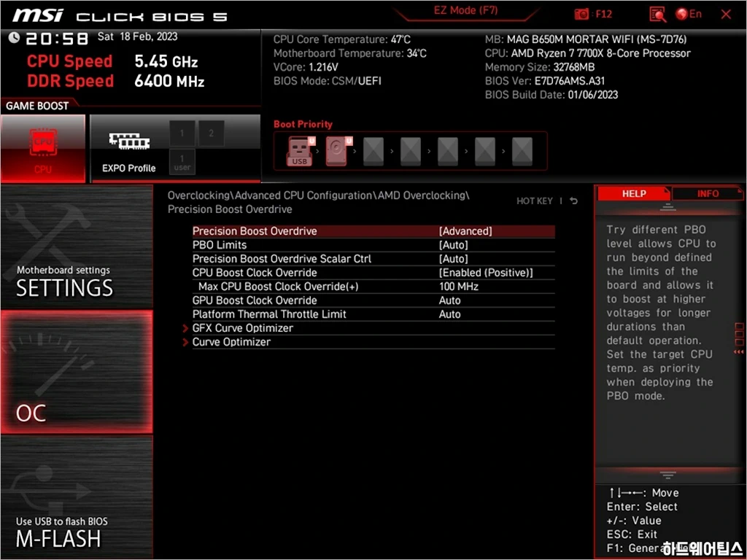Select EXPO profile 1
Viewport: 747px width, 560px height.
[x=182, y=133]
